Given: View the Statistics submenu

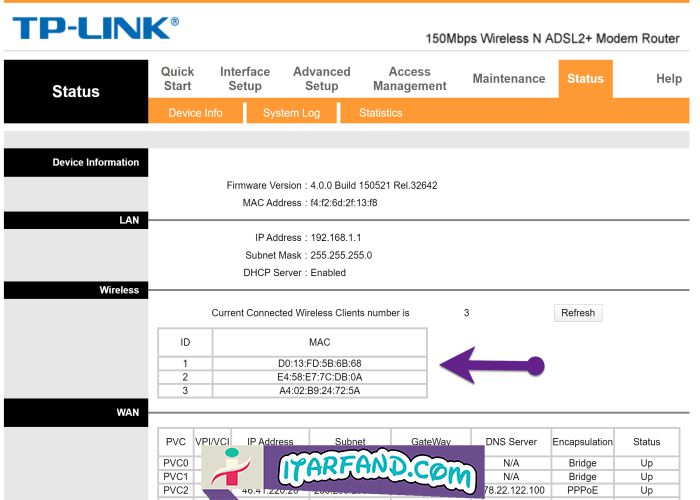Looking at the screenshot, I should (380, 113).
